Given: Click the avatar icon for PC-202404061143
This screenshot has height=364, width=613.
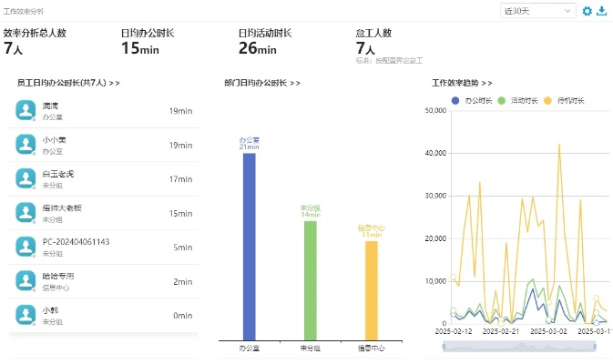Looking at the screenshot, I should point(26,247).
